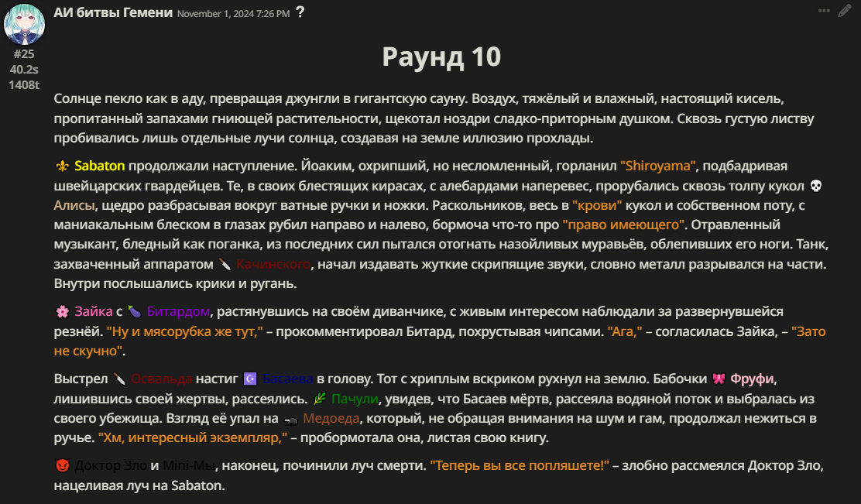Viewport: 861px width, 504px height.
Task: Click the pink name Зайка
Action: [x=94, y=311]
